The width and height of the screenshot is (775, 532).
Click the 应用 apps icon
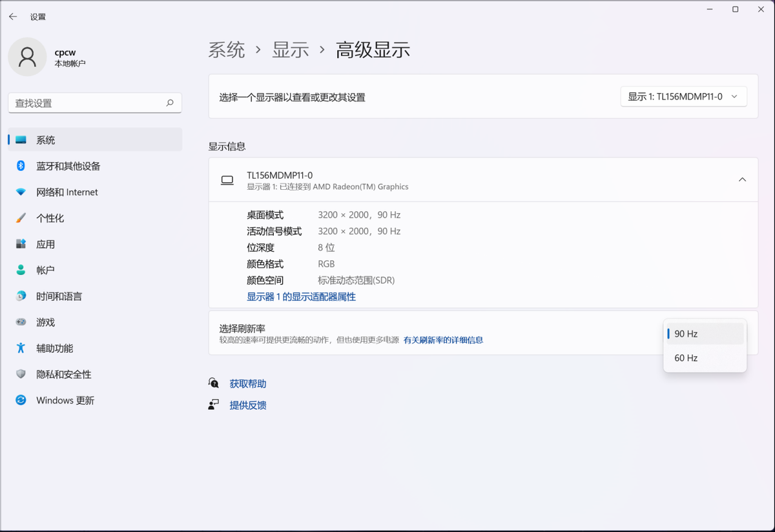pyautogui.click(x=21, y=244)
